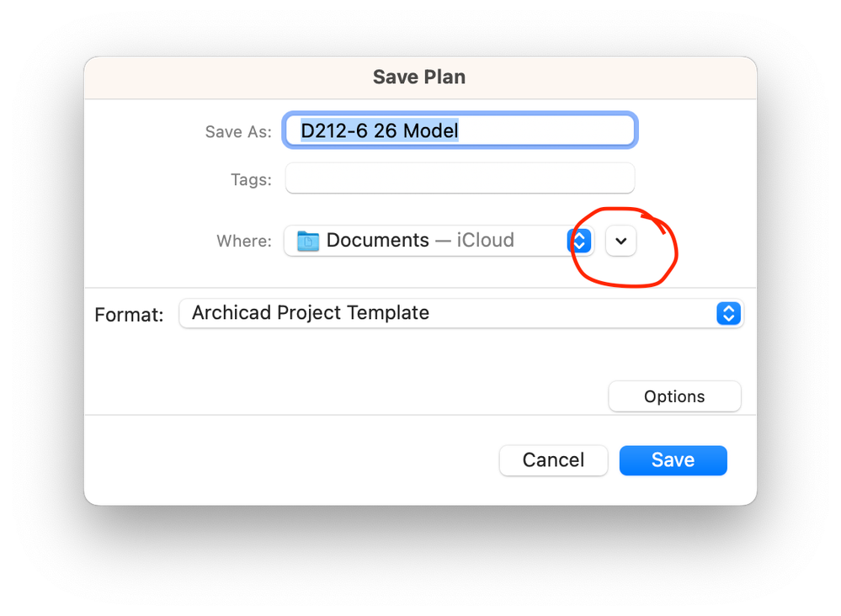The width and height of the screenshot is (841, 616).
Task: Click the "Save As:" label
Action: tap(238, 131)
